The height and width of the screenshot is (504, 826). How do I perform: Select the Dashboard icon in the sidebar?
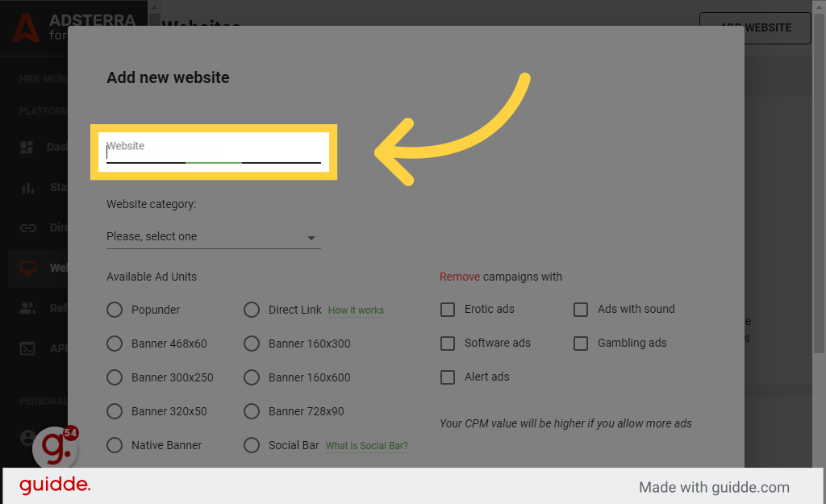tap(28, 147)
